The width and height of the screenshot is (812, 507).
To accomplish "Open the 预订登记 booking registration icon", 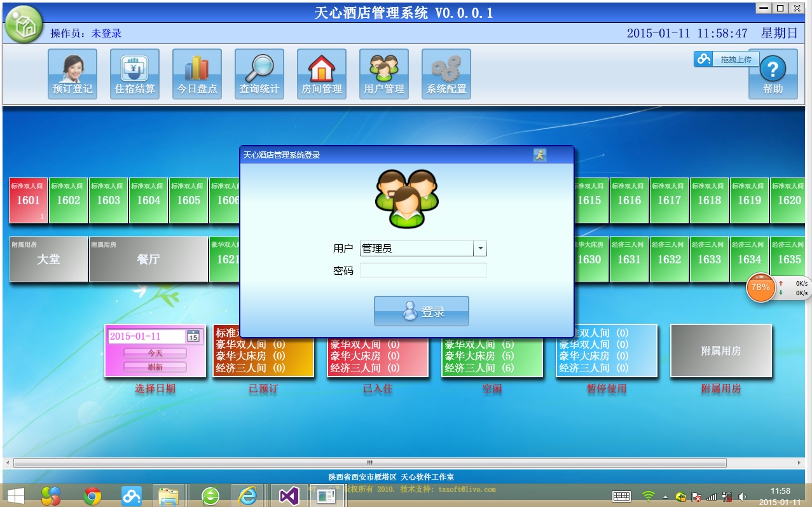I will [72, 74].
